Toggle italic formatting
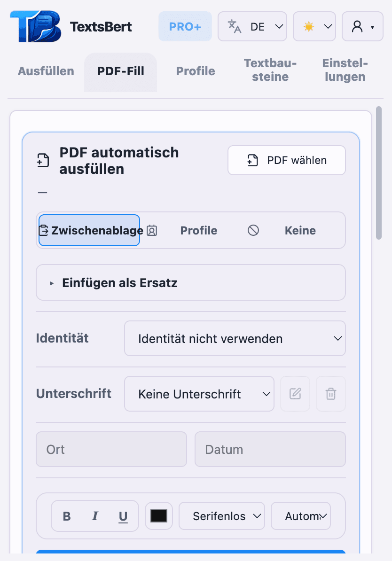This screenshot has width=392, height=561. click(x=94, y=516)
